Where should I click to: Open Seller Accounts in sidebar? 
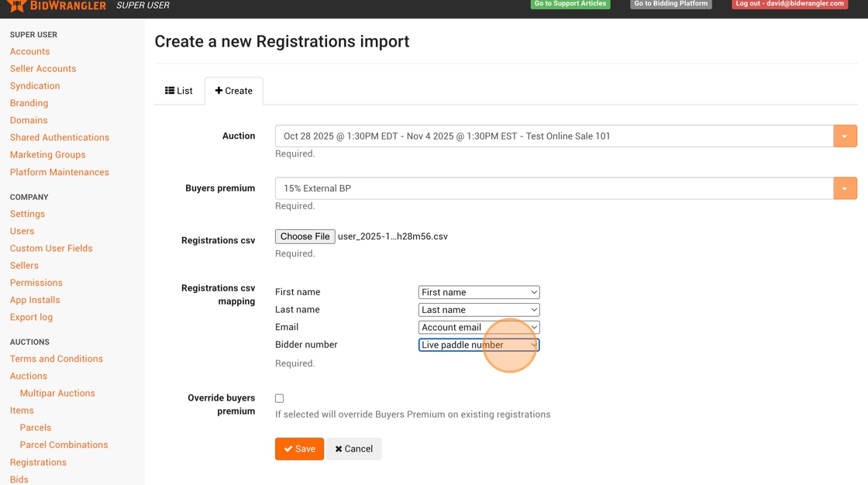(x=43, y=69)
